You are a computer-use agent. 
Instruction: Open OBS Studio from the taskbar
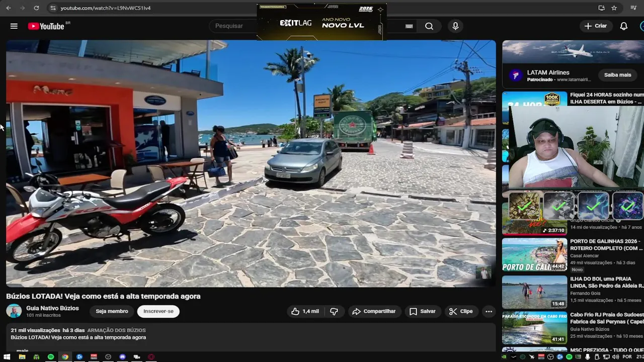click(x=108, y=357)
